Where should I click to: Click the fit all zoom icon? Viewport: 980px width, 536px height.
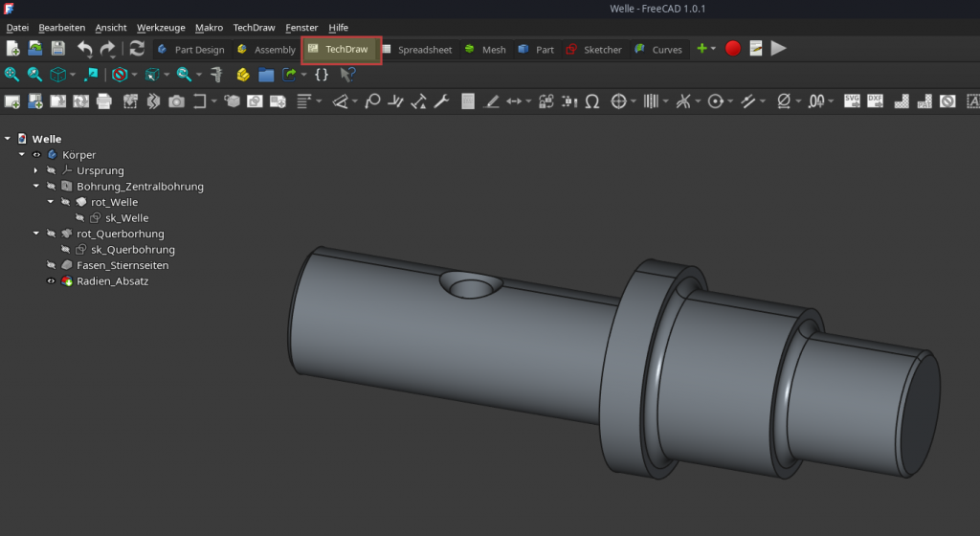tap(12, 75)
